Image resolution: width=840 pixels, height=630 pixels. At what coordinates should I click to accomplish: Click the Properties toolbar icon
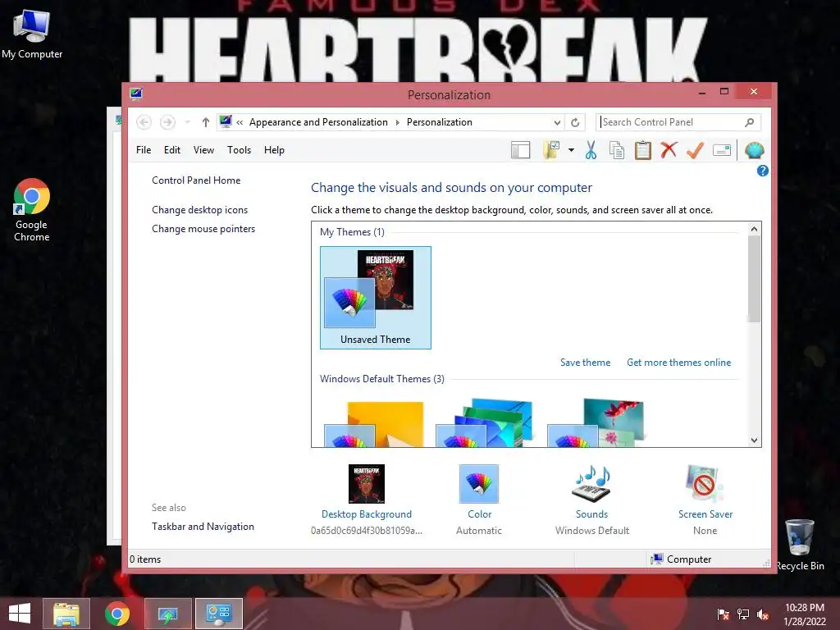pyautogui.click(x=722, y=151)
